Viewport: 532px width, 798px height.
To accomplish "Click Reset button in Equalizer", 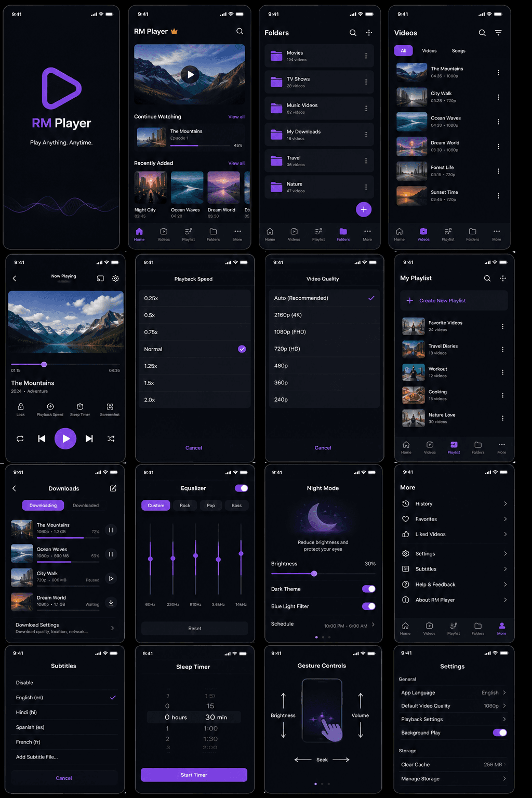I will point(195,629).
